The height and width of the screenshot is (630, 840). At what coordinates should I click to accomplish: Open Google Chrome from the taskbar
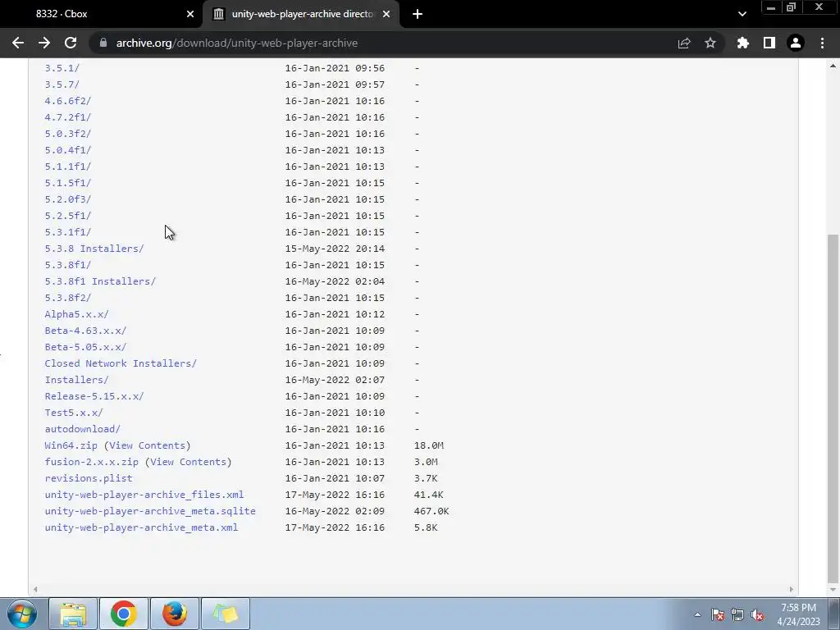pyautogui.click(x=124, y=614)
